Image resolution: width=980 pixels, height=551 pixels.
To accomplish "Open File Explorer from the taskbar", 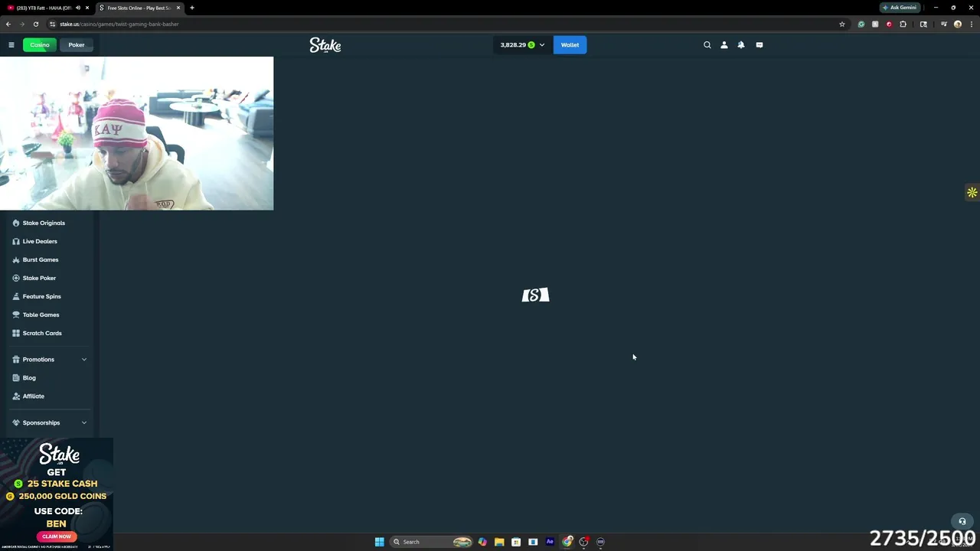I will coord(499,542).
